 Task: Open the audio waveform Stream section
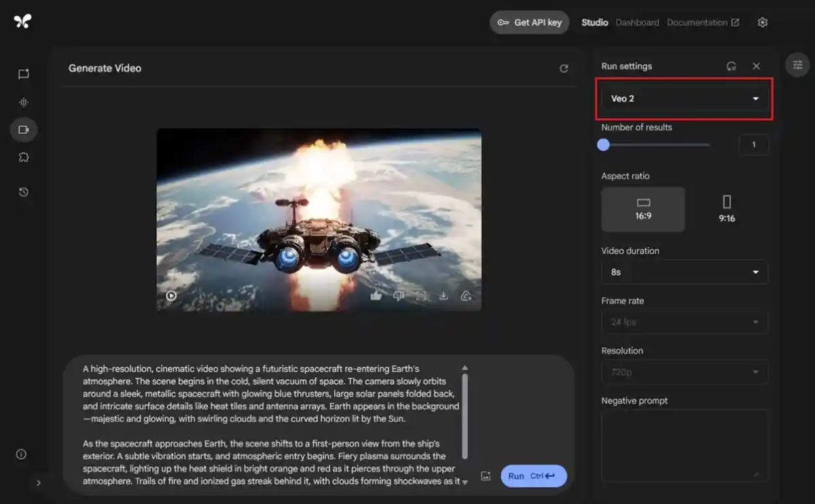(24, 102)
